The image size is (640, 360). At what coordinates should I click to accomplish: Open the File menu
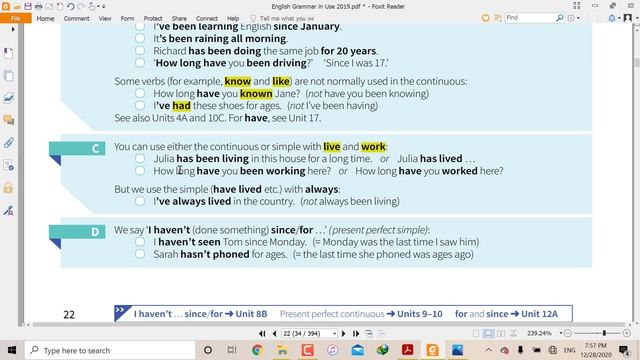click(x=16, y=18)
